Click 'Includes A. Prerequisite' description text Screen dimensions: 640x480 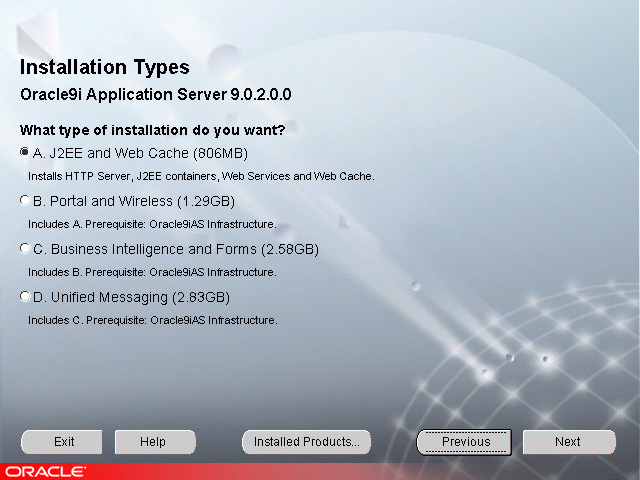pos(152,224)
